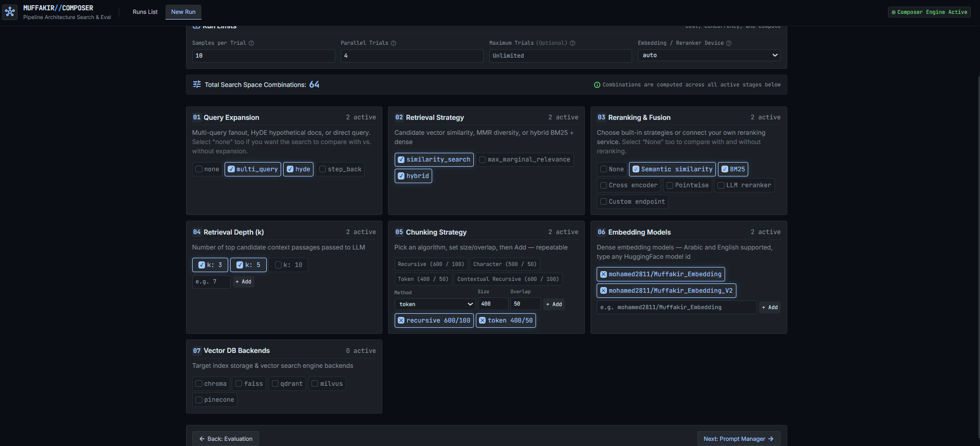
Task: Enable Cross encoder reranker
Action: tap(628, 185)
